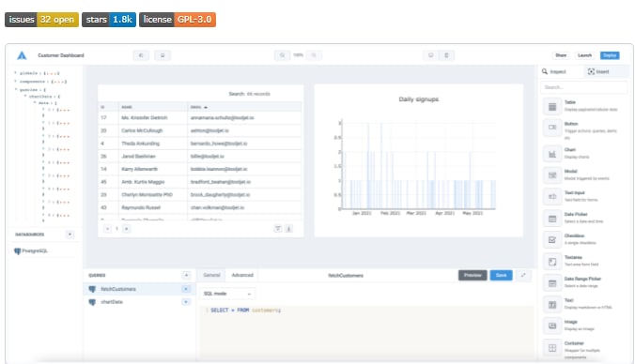
Task: Switch to the Insert tab
Action: [606, 71]
